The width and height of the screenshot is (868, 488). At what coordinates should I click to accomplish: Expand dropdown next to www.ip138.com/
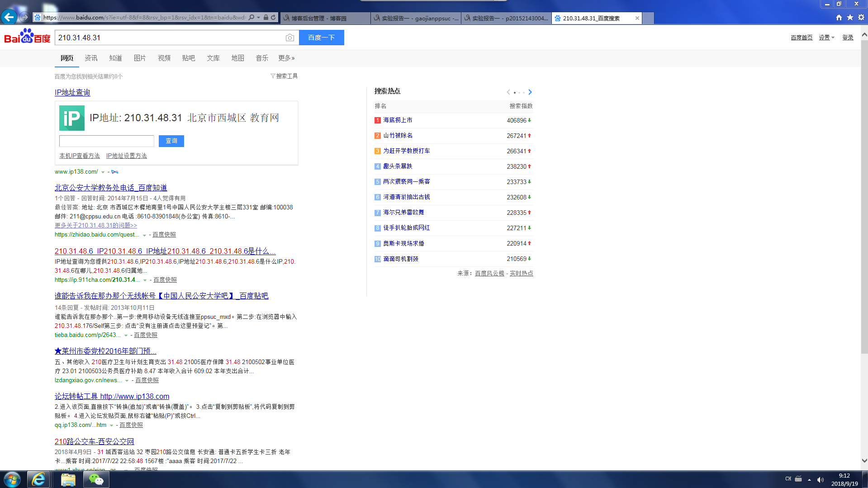coord(103,172)
